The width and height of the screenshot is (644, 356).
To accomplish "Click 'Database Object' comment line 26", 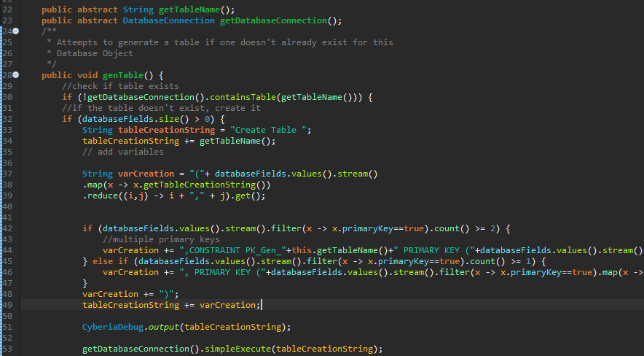I will point(90,53).
